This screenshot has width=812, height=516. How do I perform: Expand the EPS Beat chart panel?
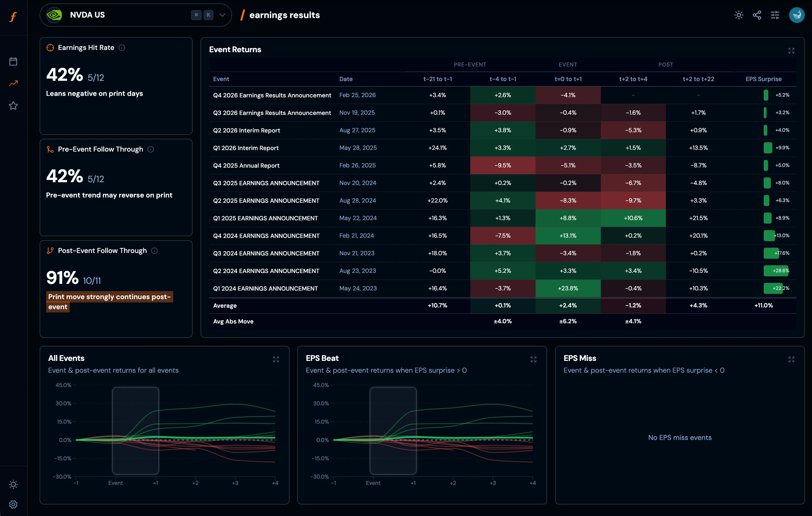point(533,359)
